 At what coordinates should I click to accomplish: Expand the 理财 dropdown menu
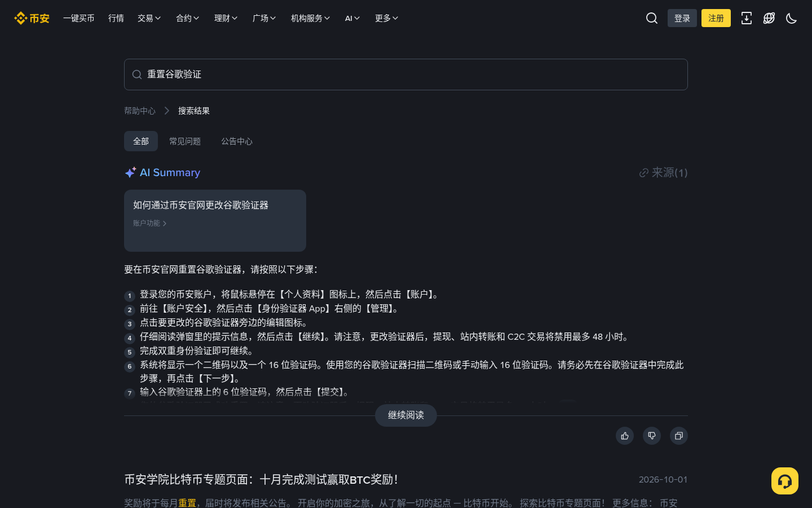point(226,18)
